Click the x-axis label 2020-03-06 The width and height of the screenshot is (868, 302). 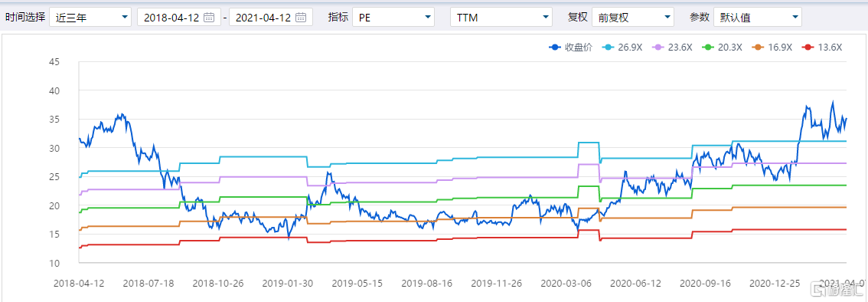[x=566, y=283]
